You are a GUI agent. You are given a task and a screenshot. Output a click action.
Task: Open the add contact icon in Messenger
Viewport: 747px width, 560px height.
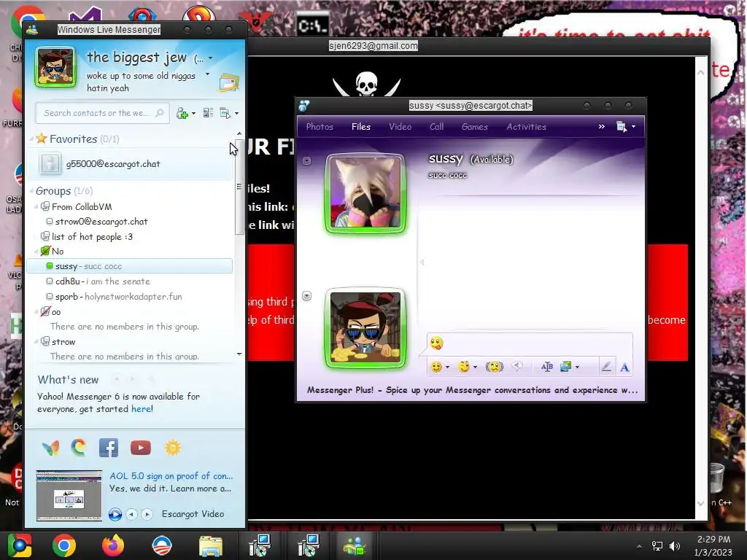coord(182,113)
